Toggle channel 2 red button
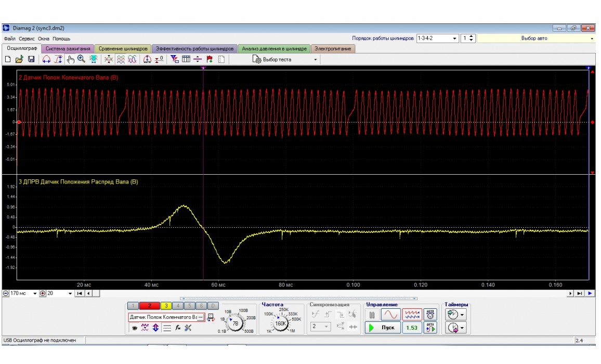 [149, 306]
